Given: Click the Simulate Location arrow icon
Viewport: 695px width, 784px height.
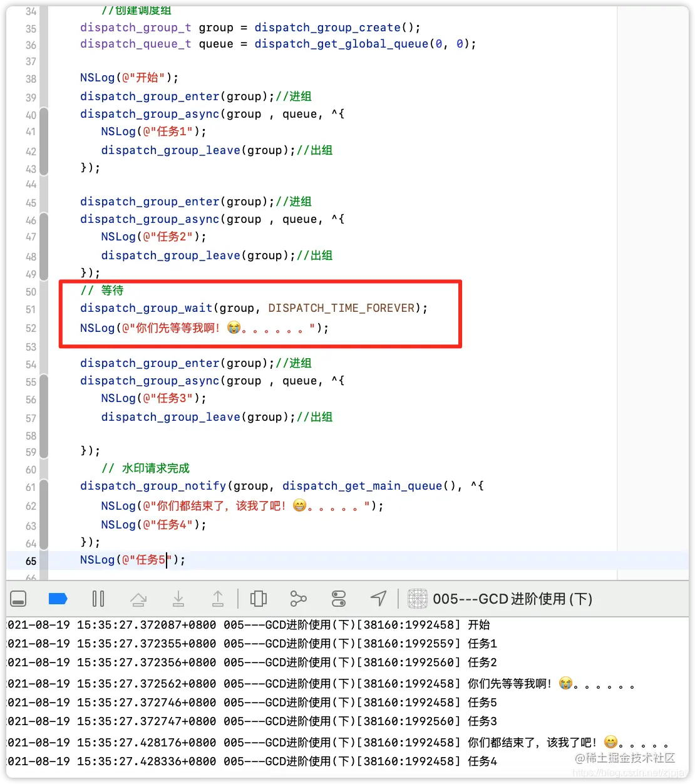Looking at the screenshot, I should tap(379, 599).
